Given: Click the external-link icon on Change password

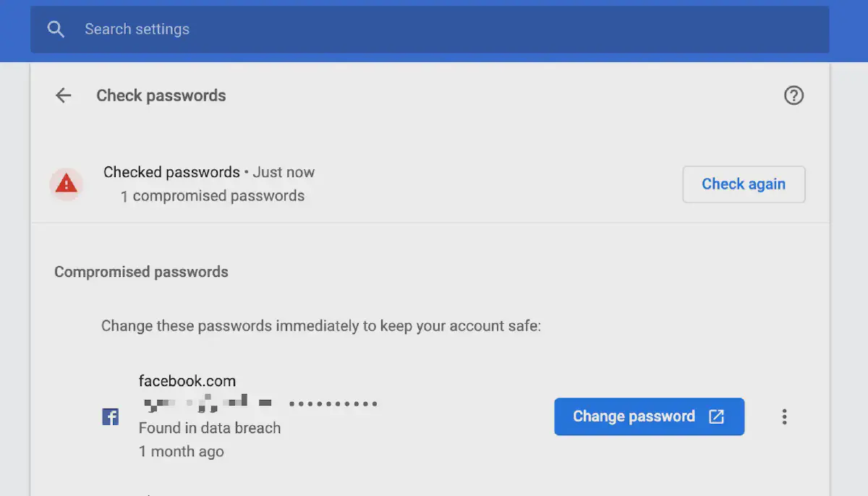Looking at the screenshot, I should coord(716,416).
